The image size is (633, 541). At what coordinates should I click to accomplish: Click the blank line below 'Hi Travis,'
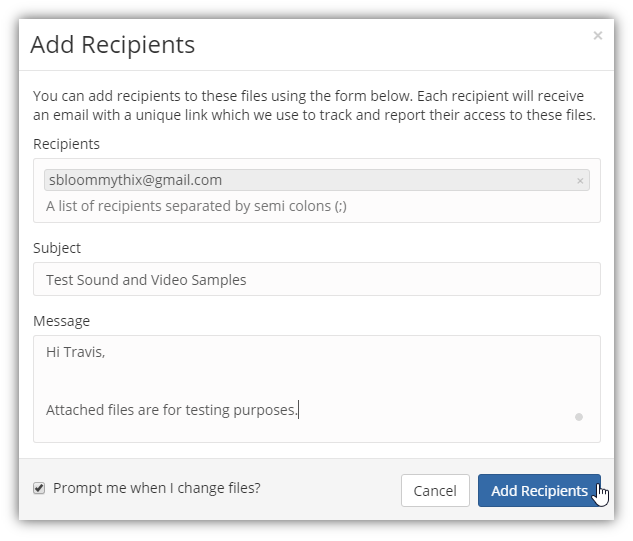pos(316,381)
